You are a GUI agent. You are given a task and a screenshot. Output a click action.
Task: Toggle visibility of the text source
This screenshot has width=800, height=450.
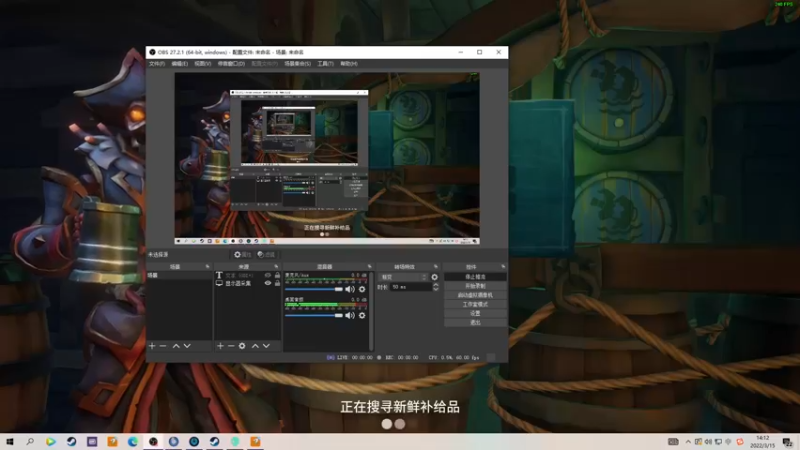point(267,275)
